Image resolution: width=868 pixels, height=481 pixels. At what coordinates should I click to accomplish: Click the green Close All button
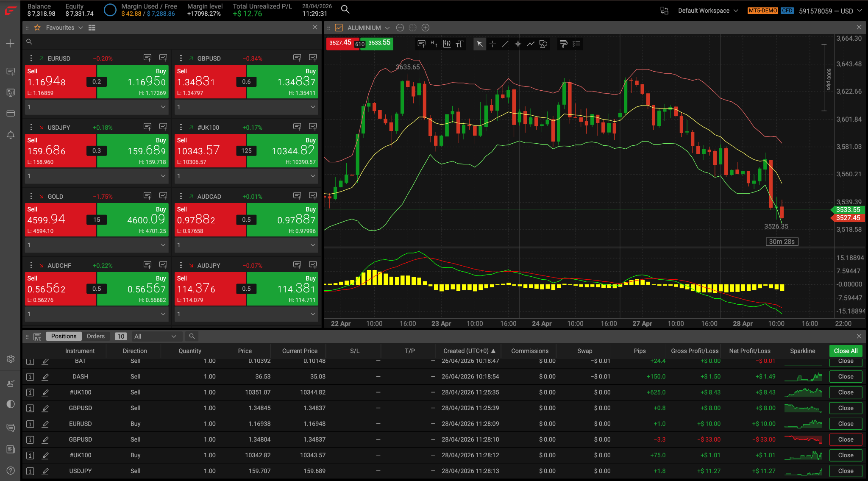846,350
